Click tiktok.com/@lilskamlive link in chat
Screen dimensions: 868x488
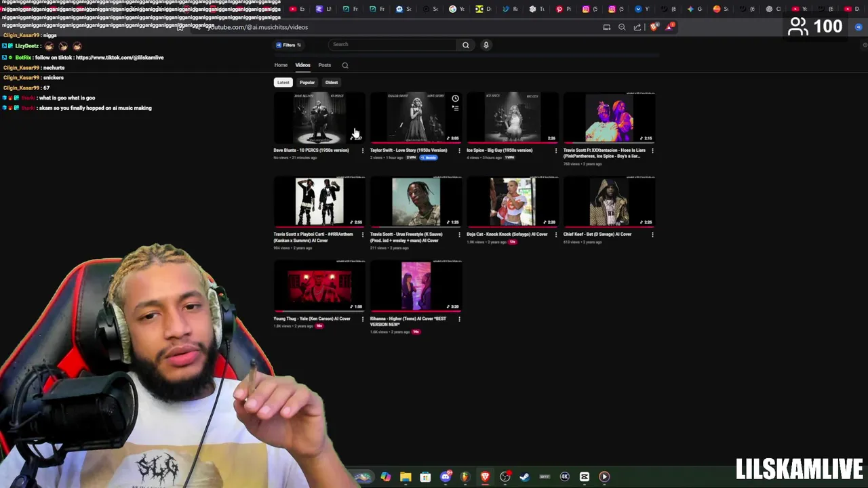pos(120,58)
